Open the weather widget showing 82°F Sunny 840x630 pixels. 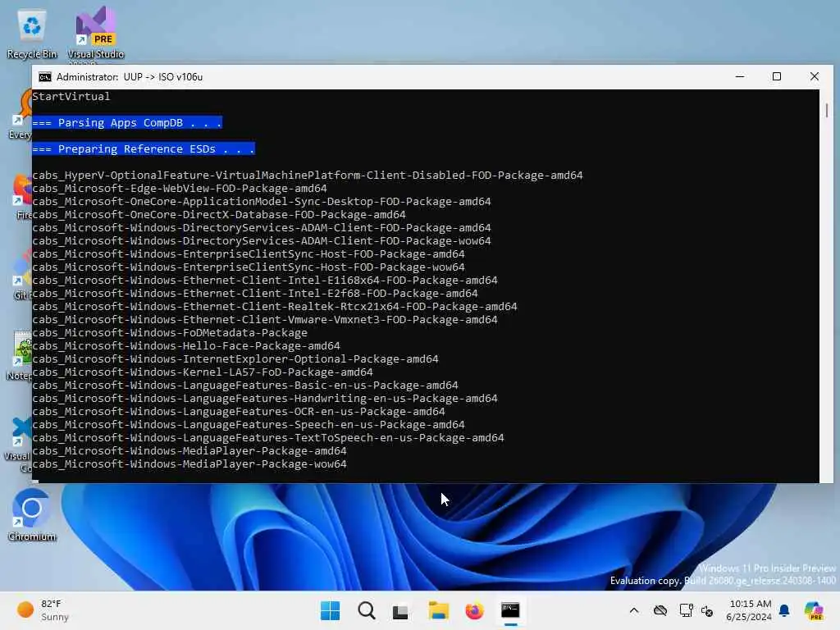click(43, 610)
